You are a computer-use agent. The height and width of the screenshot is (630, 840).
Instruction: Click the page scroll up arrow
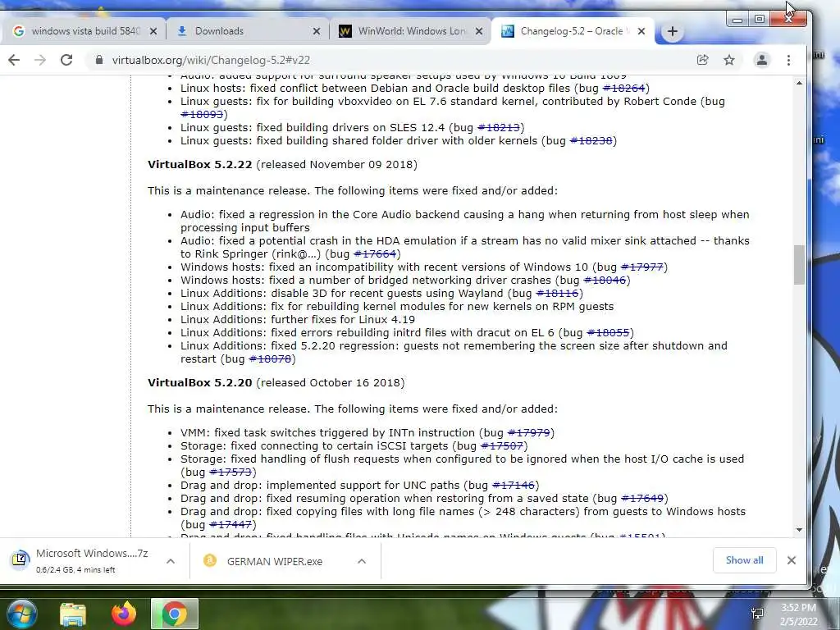pos(799,83)
